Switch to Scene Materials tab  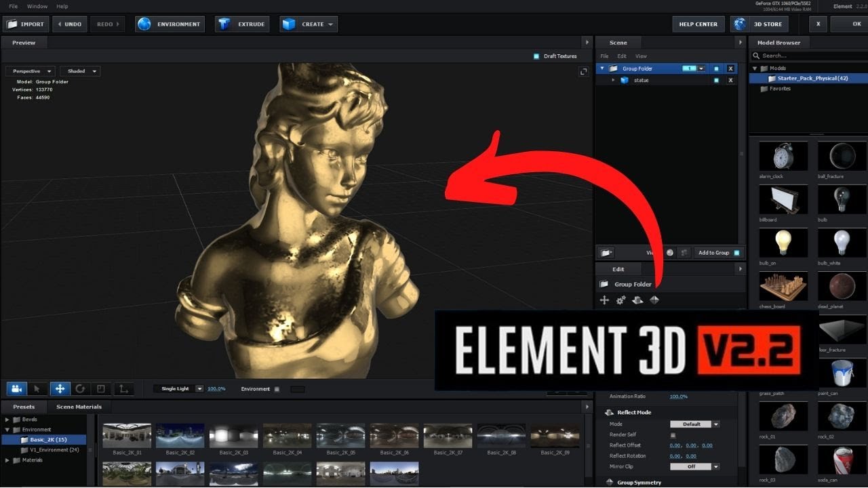pyautogui.click(x=79, y=407)
